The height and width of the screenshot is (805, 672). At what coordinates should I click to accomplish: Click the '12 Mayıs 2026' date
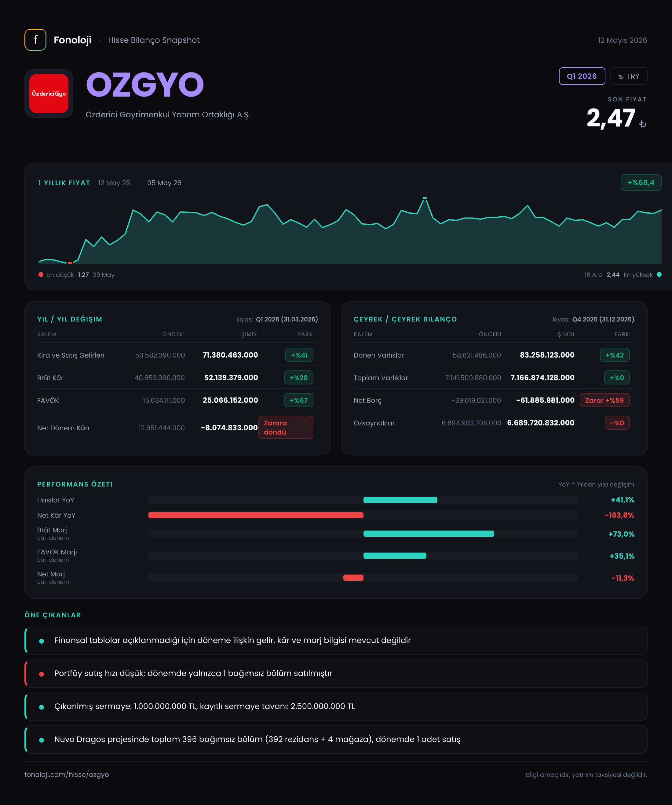point(622,40)
